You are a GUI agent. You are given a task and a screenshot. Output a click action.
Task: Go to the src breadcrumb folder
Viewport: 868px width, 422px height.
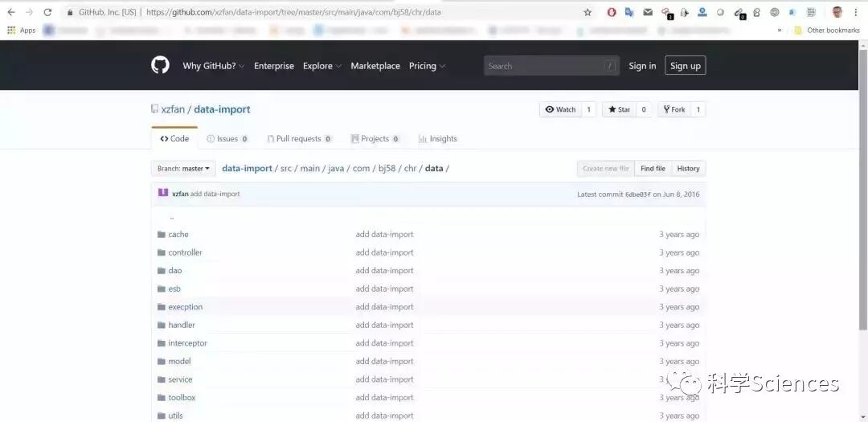tap(285, 168)
